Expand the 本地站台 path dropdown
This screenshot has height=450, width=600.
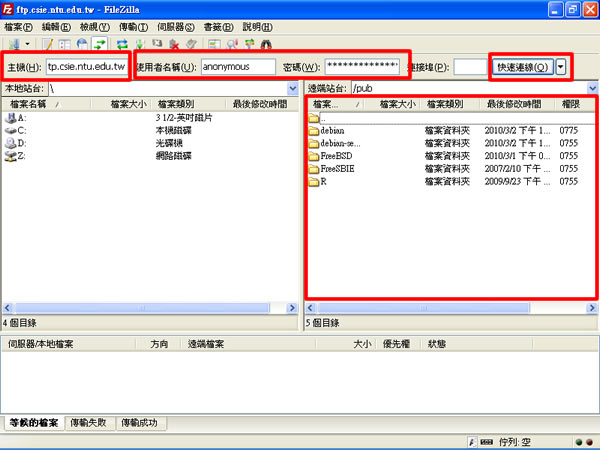(x=293, y=88)
